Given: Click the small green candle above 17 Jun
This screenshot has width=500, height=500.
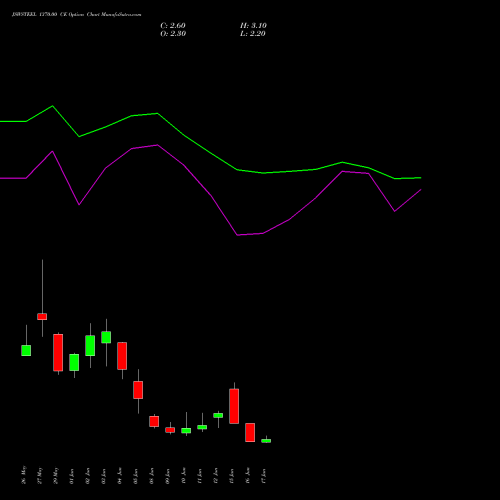Looking at the screenshot, I should (266, 441).
